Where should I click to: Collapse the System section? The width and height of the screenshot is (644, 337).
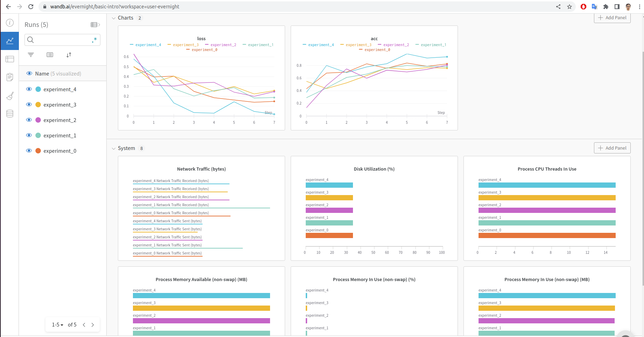coord(113,149)
